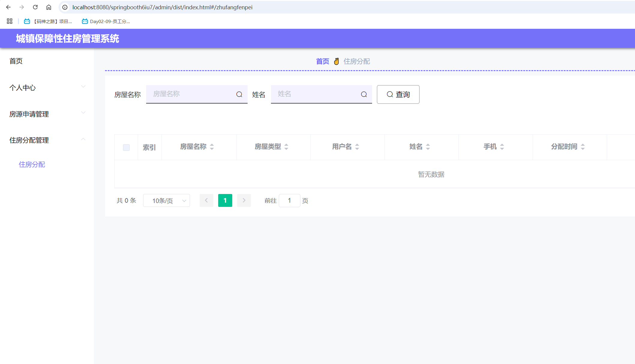The width and height of the screenshot is (635, 364).
Task: Click the browser forward arrow
Action: [22, 7]
